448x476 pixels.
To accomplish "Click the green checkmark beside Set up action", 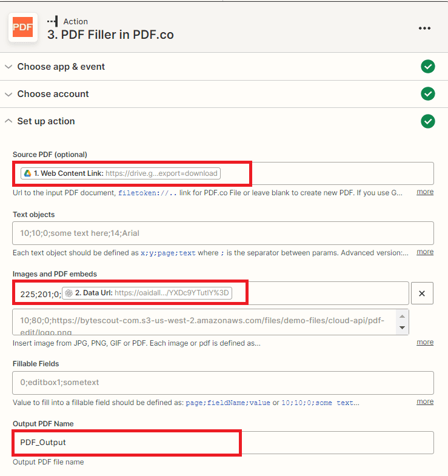I will (428, 121).
